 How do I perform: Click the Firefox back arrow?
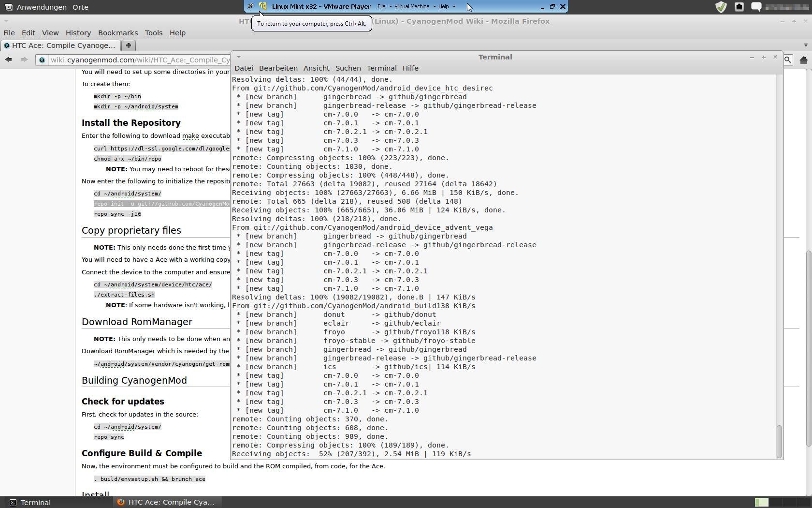pyautogui.click(x=9, y=60)
